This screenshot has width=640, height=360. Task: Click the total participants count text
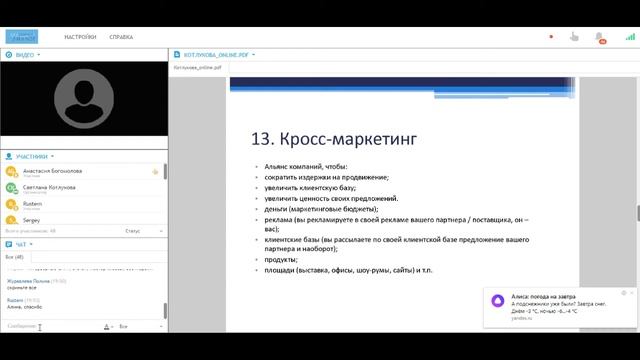(30, 231)
